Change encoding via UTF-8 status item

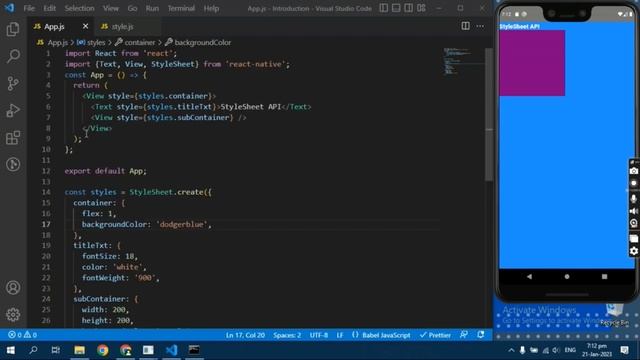tap(319, 335)
